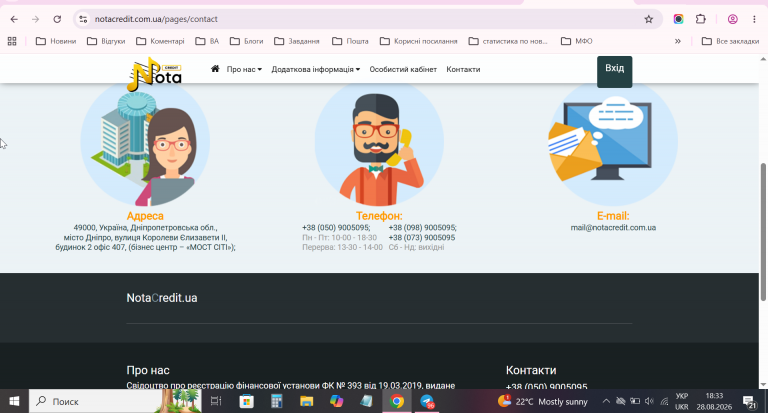Open Chrome three-dot menu

tap(754, 19)
